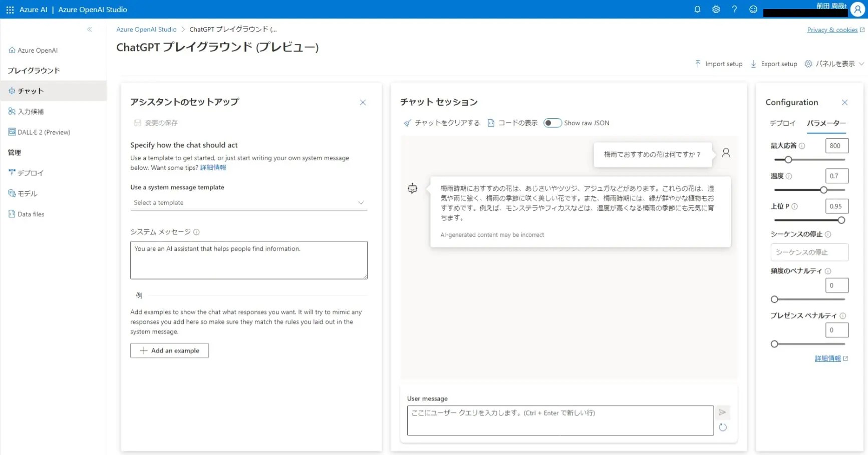Open the notifications bell
868x455 pixels.
click(697, 9)
